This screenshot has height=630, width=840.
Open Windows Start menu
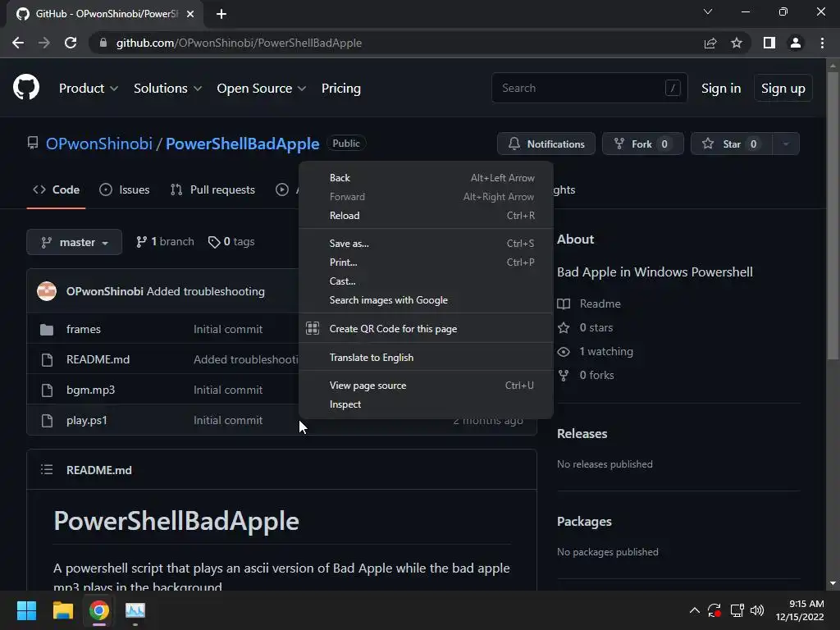click(26, 610)
